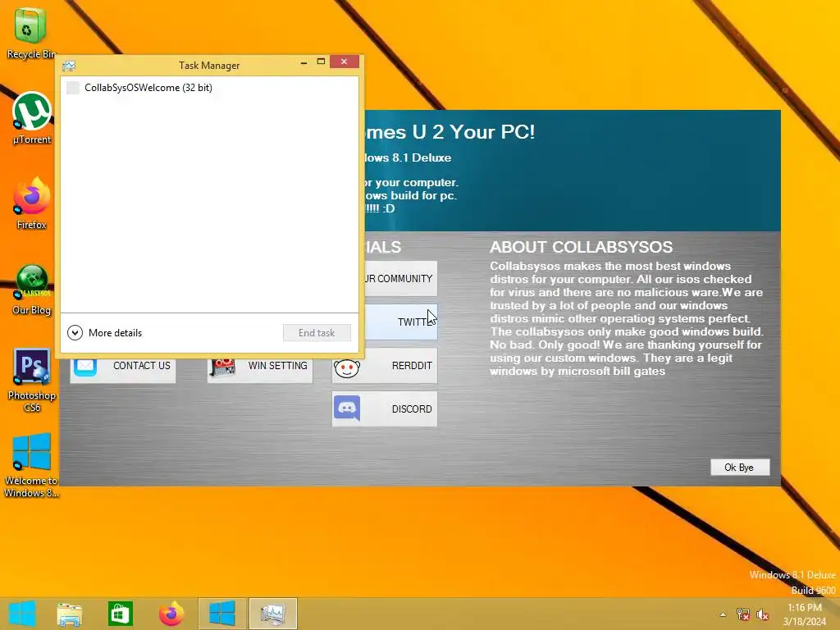The width and height of the screenshot is (840, 630).
Task: Minimize the Task Manager window
Action: (x=304, y=62)
